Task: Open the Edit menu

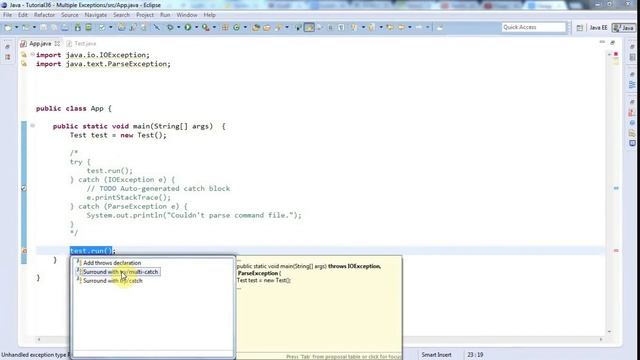Action: point(23,15)
